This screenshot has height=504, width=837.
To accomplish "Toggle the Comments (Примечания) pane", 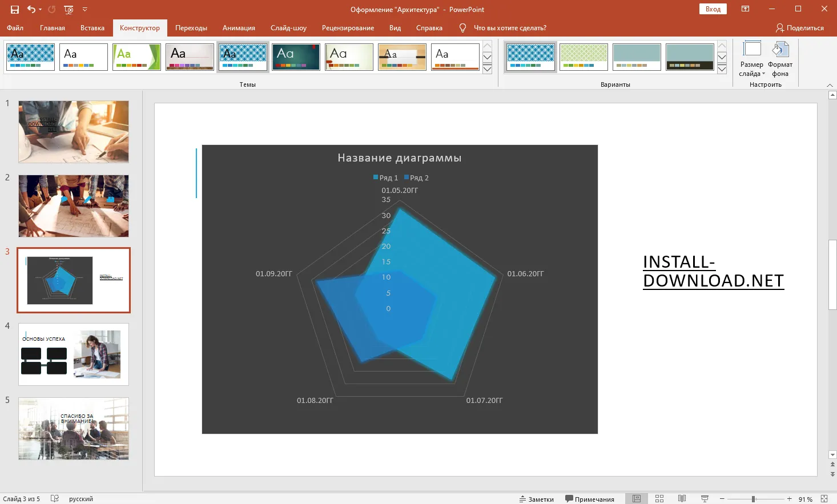I will pyautogui.click(x=589, y=499).
